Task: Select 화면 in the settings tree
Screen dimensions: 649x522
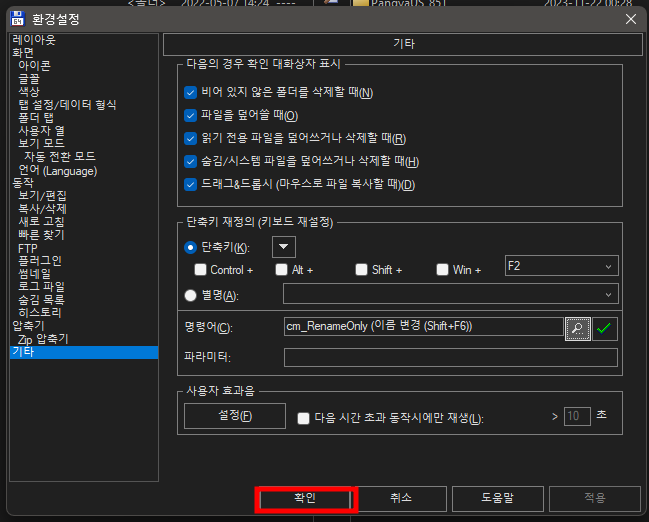Action: [x=23, y=53]
